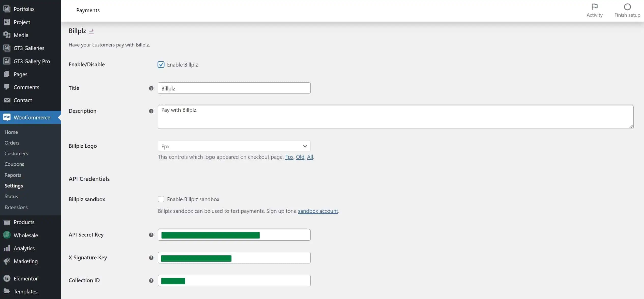Click the Portfolio sidebar icon
Image resolution: width=644 pixels, height=299 pixels.
[7, 9]
